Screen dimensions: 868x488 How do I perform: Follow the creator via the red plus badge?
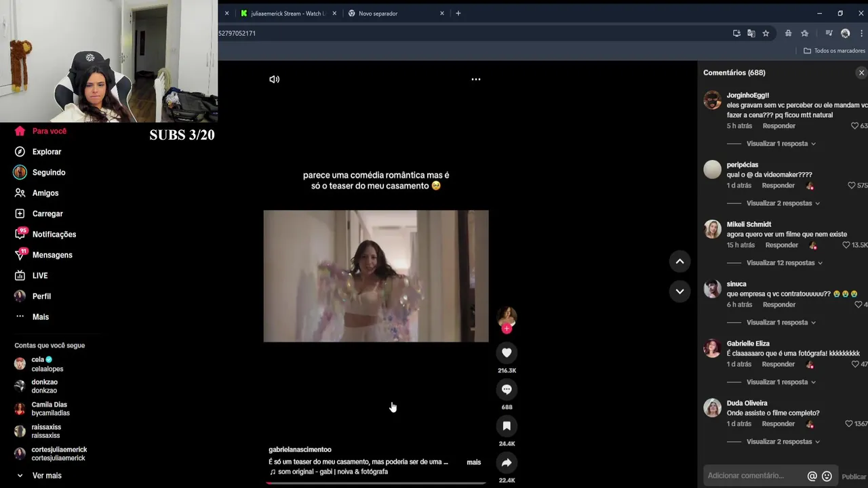click(x=507, y=329)
